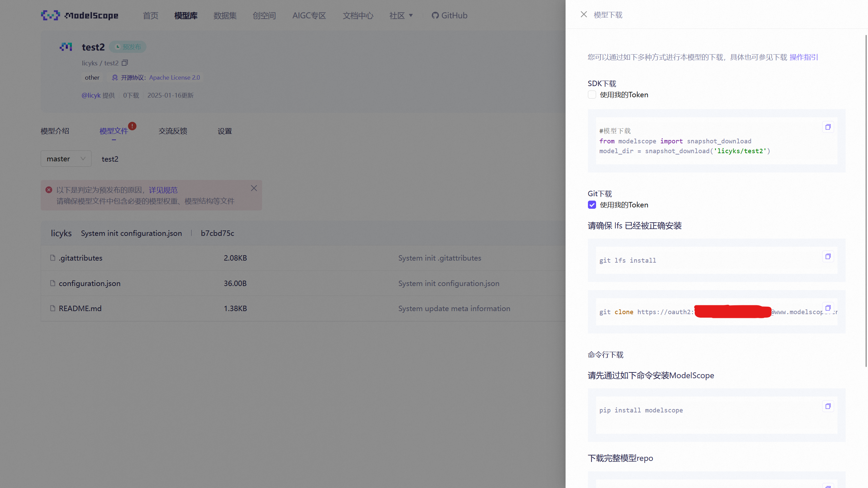Expand the master branch dropdown

pos(66,159)
